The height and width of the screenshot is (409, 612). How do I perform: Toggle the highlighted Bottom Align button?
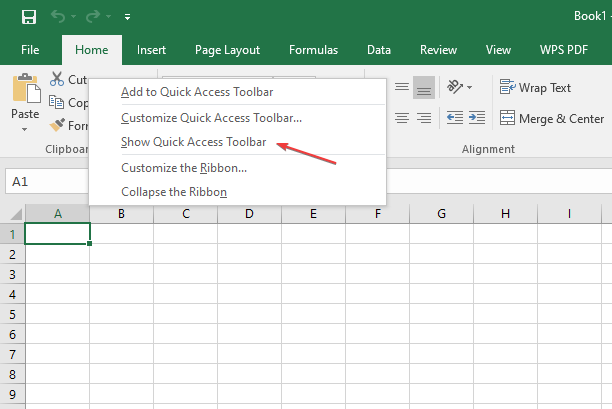tap(424, 87)
